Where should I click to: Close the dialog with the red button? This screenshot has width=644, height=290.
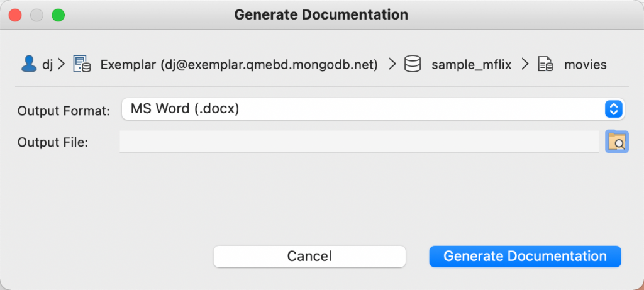pos(15,16)
